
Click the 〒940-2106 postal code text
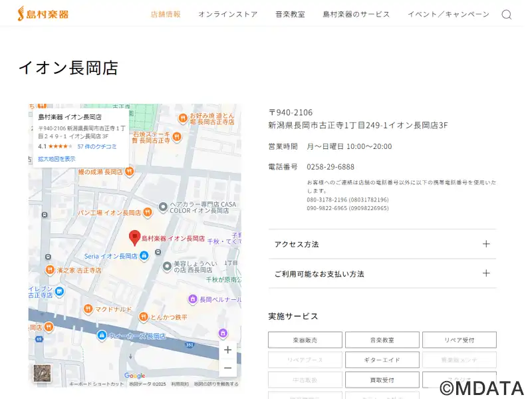pyautogui.click(x=291, y=112)
